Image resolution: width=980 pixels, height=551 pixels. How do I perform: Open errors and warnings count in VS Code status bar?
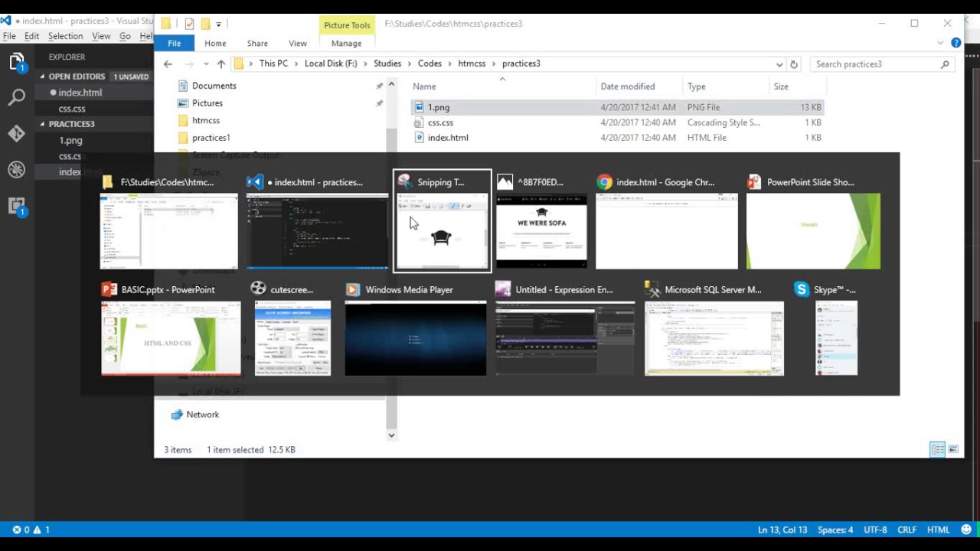[31, 530]
